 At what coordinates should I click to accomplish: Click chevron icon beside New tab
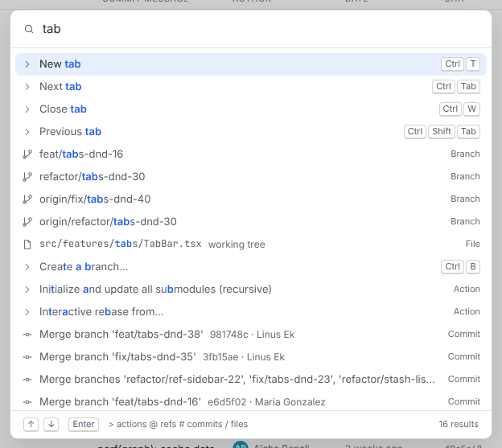coord(27,64)
